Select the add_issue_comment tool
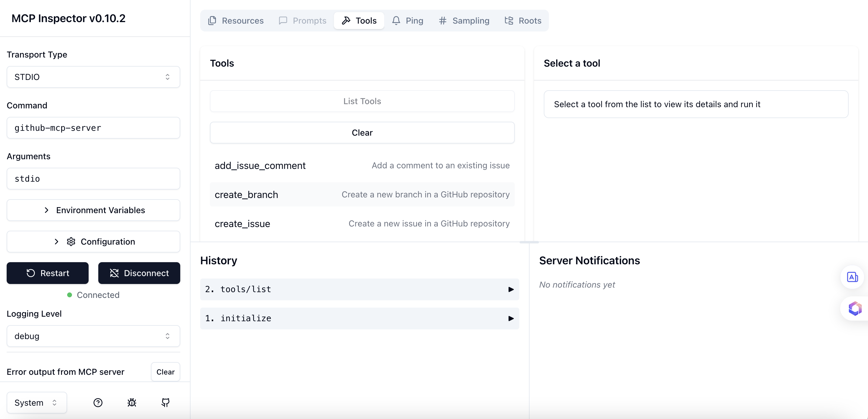868x419 pixels. [x=362, y=165]
